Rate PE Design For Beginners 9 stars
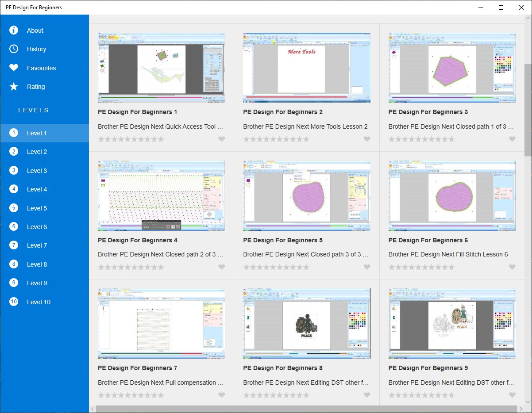532x413 pixels. 421,395
